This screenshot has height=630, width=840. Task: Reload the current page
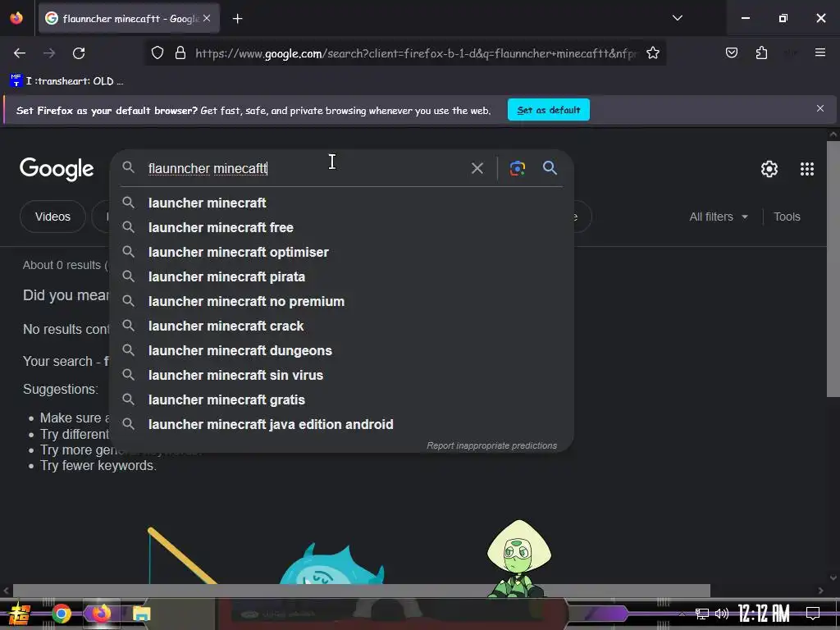pos(79,53)
